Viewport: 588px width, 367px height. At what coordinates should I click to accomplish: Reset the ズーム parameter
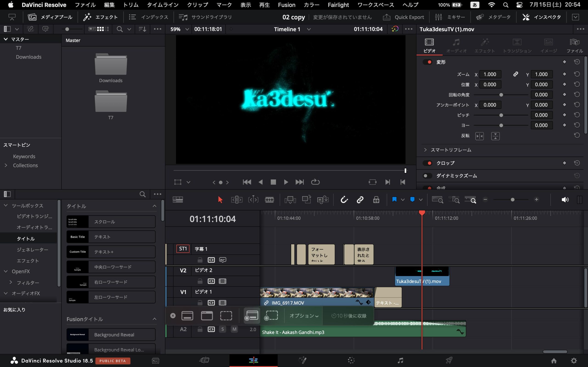point(577,74)
